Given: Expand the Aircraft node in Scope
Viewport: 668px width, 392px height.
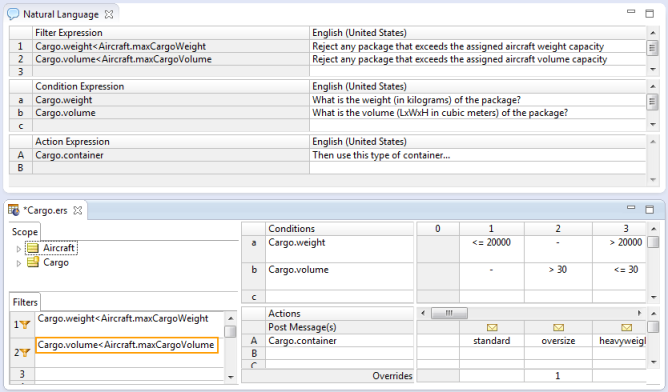Looking at the screenshot, I should 18,248.
